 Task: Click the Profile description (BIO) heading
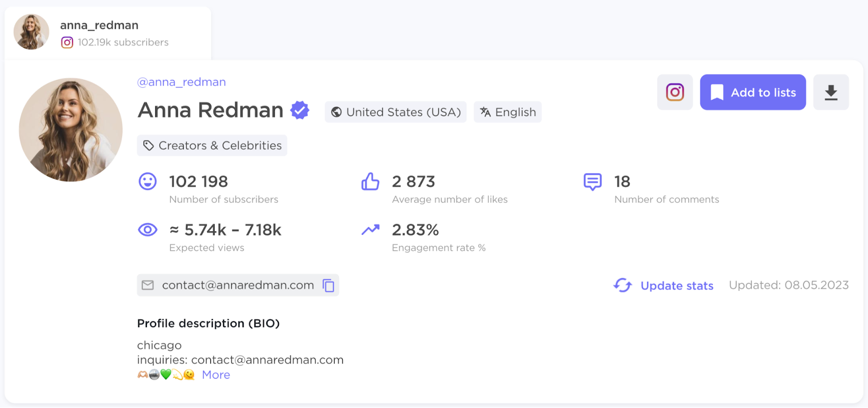click(208, 323)
